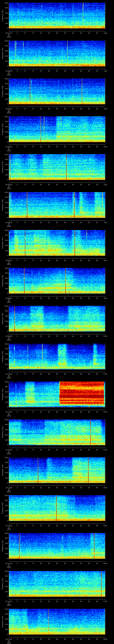Select the spectrogram panel starting at 20:03:00
The width and height of the screenshot is (114, 644).
coord(57,91)
